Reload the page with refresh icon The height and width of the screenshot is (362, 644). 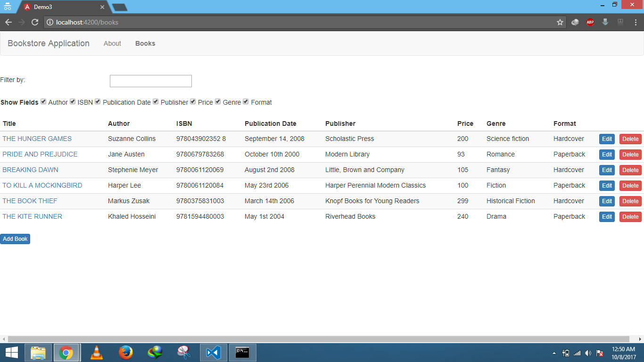[x=35, y=22]
